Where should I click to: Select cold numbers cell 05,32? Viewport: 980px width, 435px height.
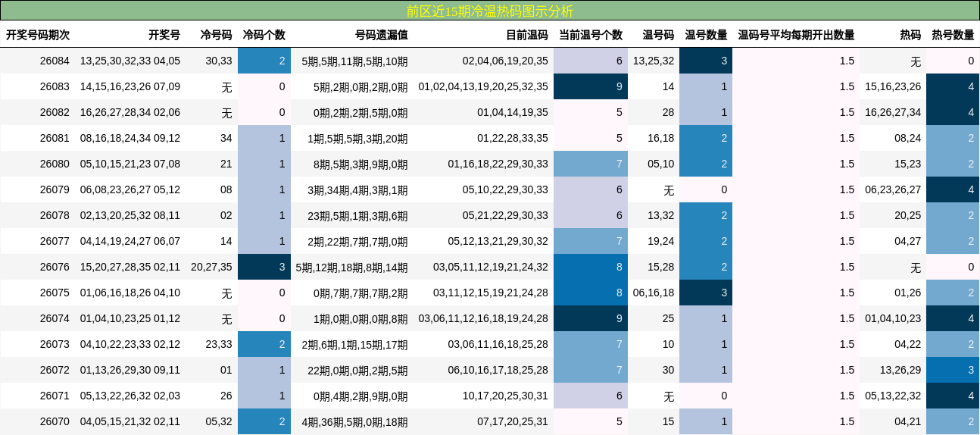(219, 421)
